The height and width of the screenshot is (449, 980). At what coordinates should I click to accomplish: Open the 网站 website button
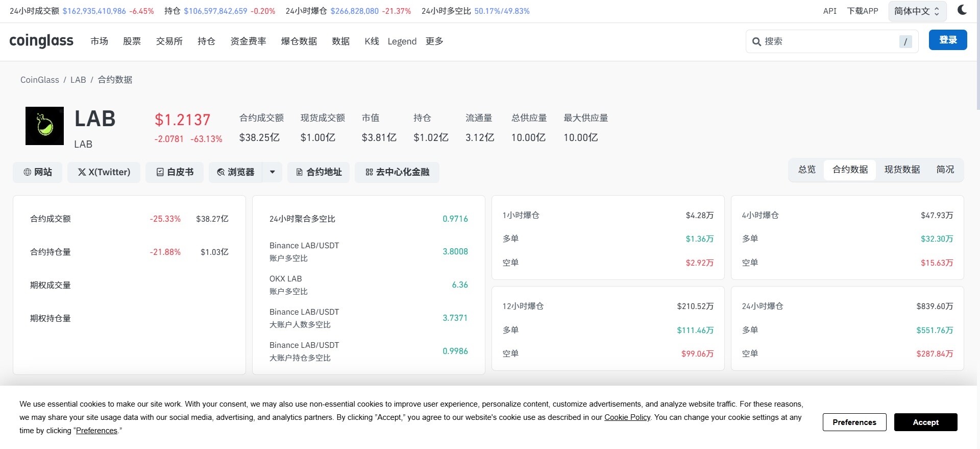(x=38, y=172)
